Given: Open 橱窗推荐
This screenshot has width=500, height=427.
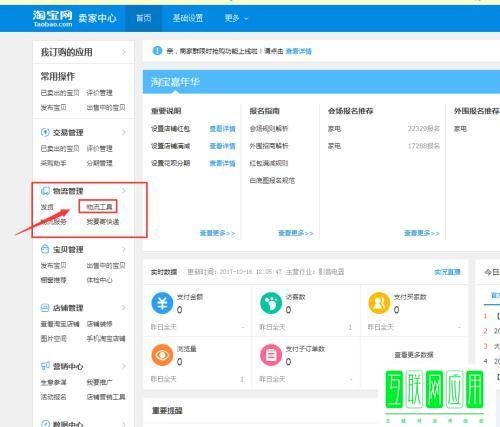Looking at the screenshot, I should click(x=53, y=280).
